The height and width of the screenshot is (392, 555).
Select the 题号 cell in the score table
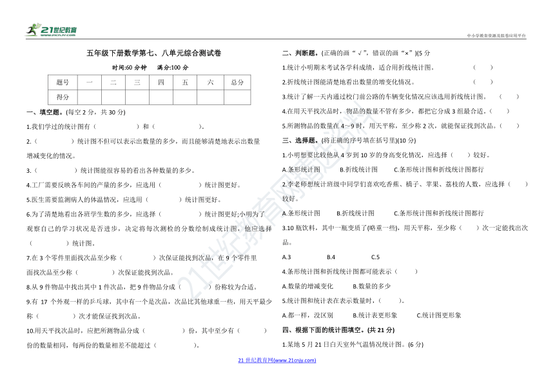pos(63,83)
